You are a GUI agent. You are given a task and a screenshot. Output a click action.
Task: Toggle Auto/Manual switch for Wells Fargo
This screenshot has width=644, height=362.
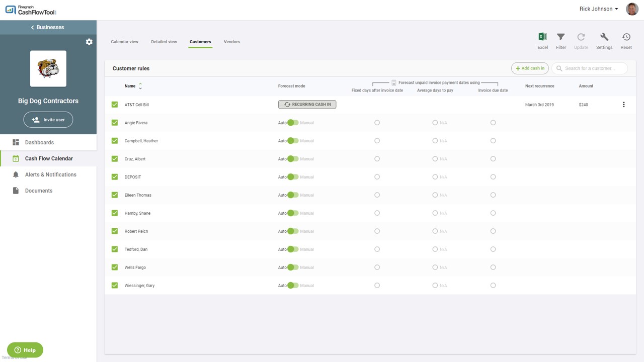click(x=293, y=267)
